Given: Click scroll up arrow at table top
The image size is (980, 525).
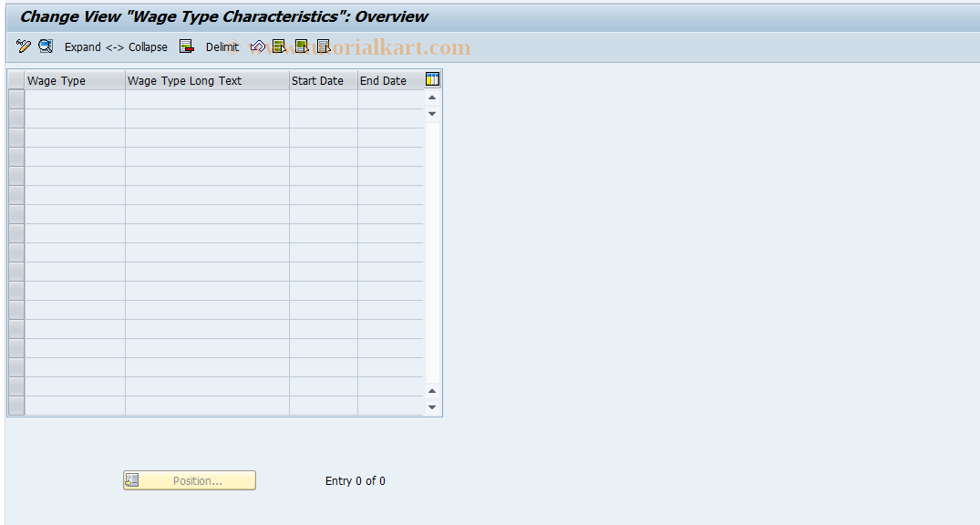Looking at the screenshot, I should point(432,98).
